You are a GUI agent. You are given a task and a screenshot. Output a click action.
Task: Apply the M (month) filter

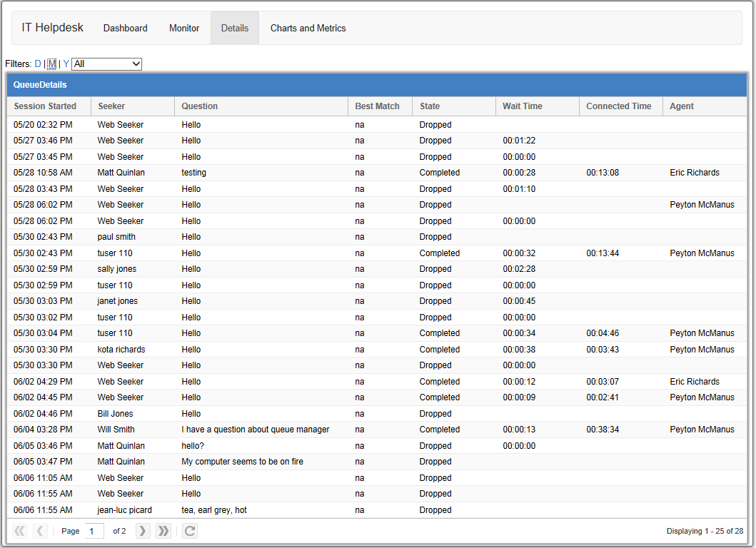pyautogui.click(x=52, y=64)
